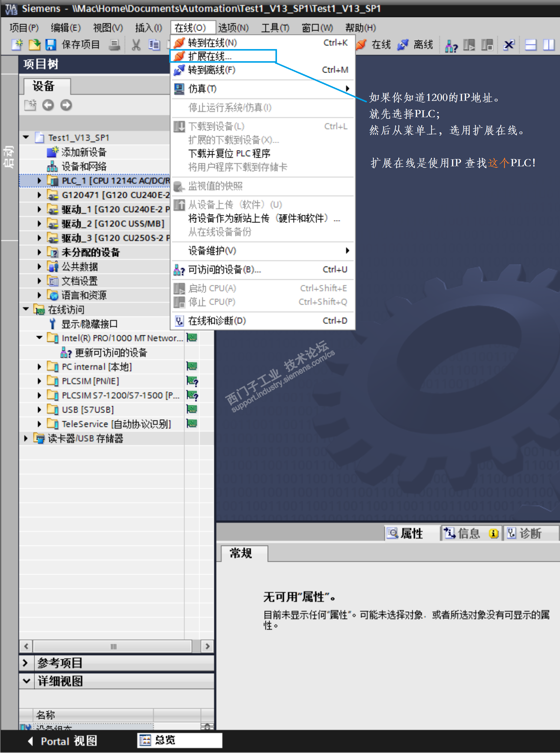This screenshot has height=753, width=560.
Task: Collapse the 在线访问 node
Action: (26, 309)
